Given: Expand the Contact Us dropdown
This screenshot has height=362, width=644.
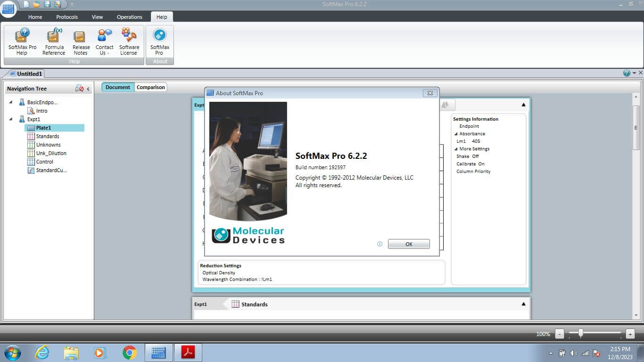Looking at the screenshot, I should click(x=104, y=41).
